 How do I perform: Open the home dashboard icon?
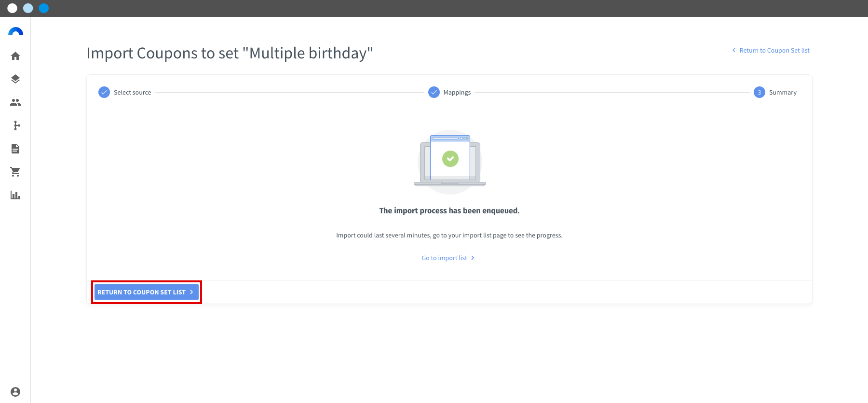pos(15,56)
